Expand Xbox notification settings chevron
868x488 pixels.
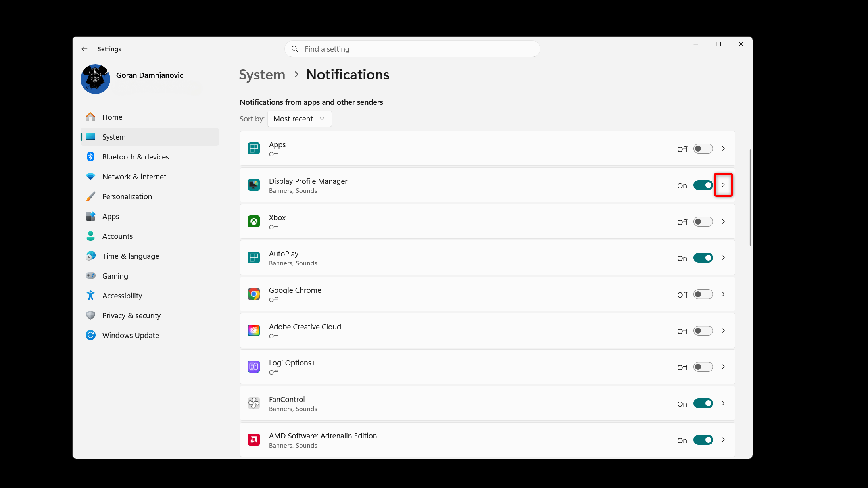(x=723, y=221)
